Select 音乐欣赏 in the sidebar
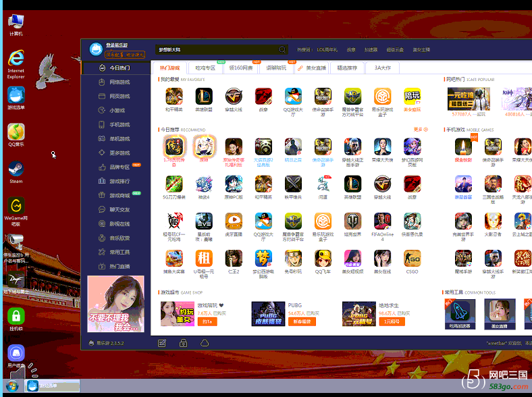Image resolution: width=532 pixels, height=397 pixels. pos(115,238)
